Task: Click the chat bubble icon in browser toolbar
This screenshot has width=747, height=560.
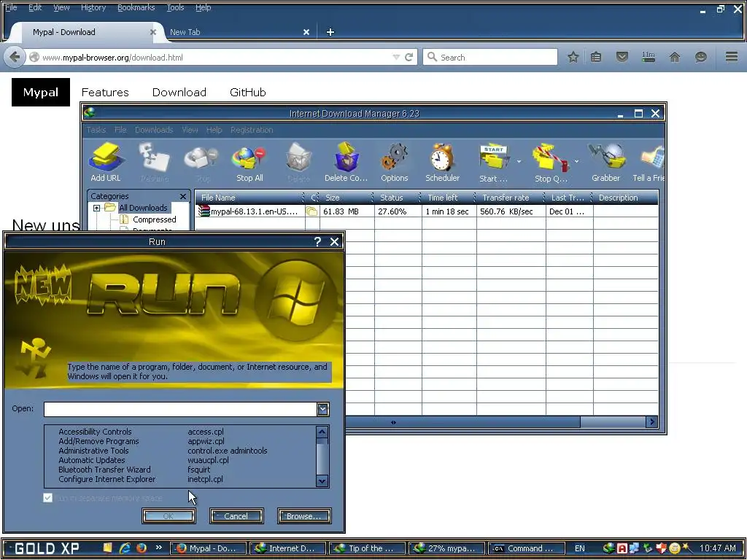Action: click(701, 57)
